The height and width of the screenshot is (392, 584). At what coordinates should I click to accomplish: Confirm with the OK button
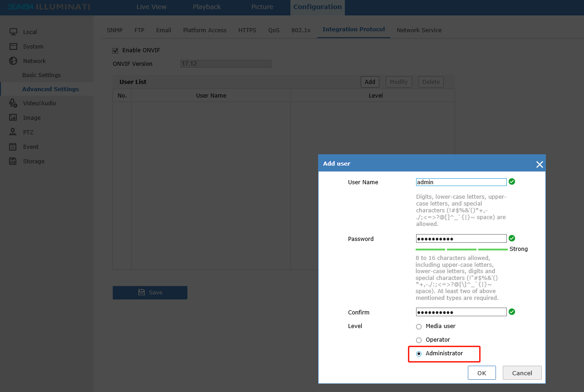482,373
